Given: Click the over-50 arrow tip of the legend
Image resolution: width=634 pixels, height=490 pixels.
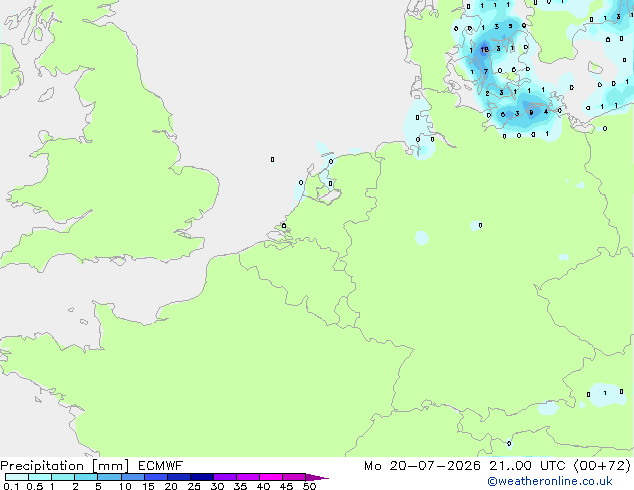Looking at the screenshot, I should [x=317, y=477].
